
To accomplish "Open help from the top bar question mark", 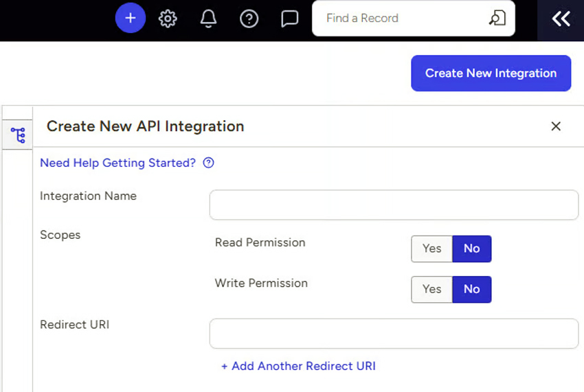I will tap(249, 19).
